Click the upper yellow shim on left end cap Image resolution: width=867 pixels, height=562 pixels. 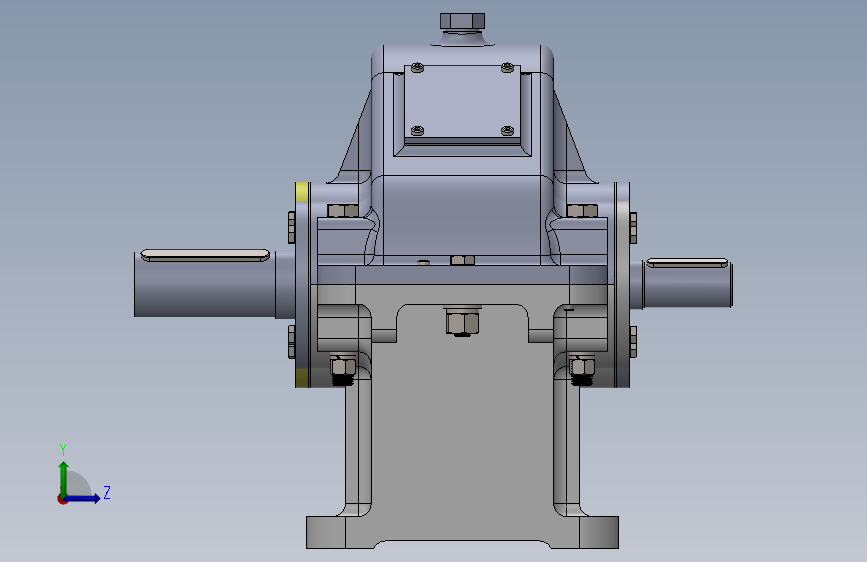(x=302, y=192)
